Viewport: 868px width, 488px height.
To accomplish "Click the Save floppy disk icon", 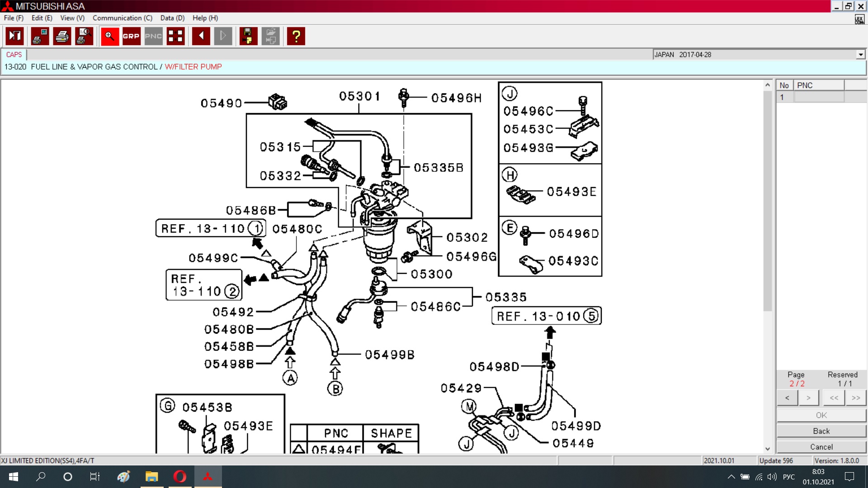I will pyautogui.click(x=248, y=36).
